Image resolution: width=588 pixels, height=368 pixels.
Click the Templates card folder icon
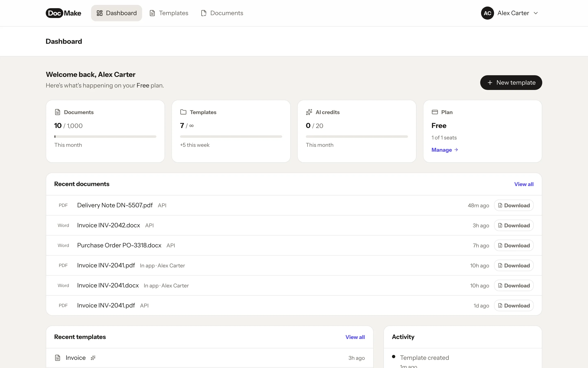click(x=183, y=112)
